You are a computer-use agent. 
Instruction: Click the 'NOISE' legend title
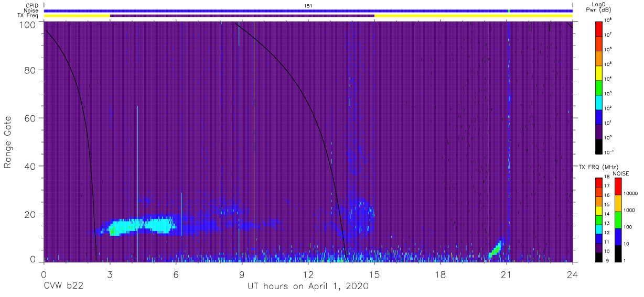[x=621, y=173]
